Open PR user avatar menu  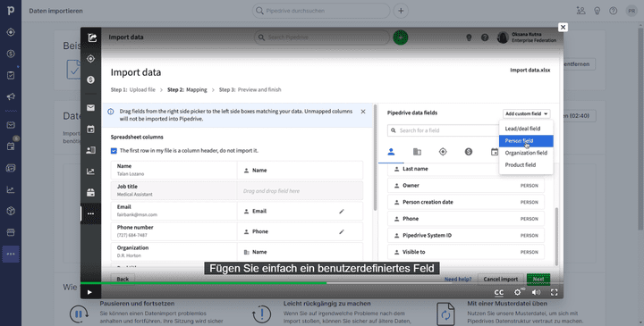tap(631, 11)
